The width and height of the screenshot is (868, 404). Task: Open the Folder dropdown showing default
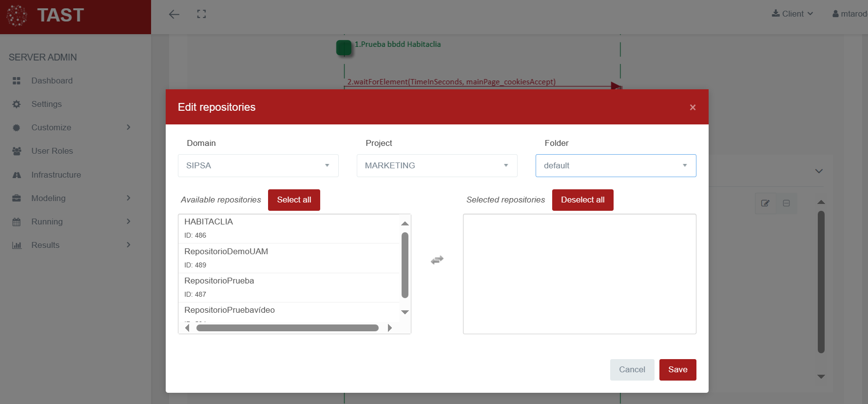click(x=616, y=166)
